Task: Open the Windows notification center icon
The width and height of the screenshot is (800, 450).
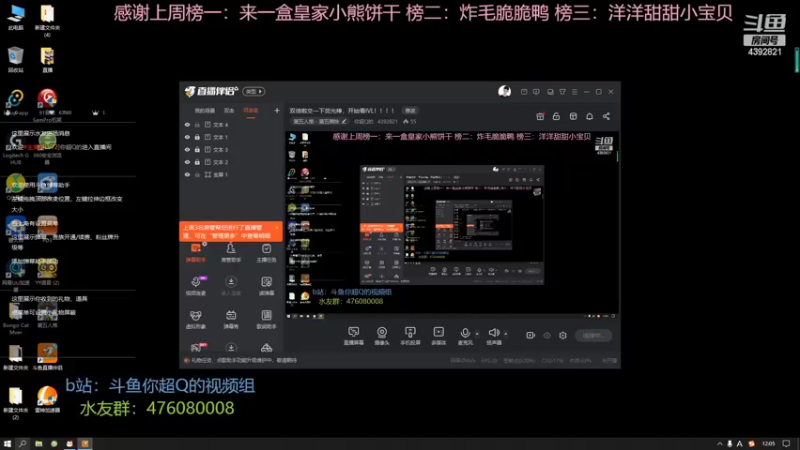Action: click(786, 444)
